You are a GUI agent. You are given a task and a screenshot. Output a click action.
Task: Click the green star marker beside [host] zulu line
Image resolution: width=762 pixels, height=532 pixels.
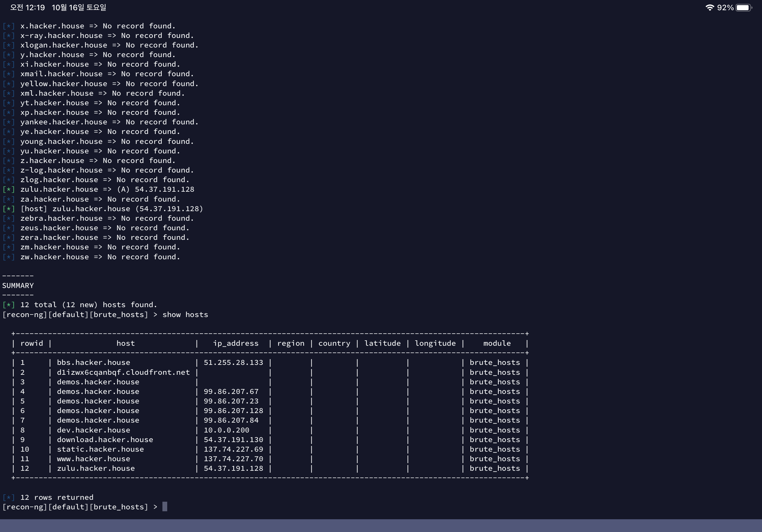point(9,209)
